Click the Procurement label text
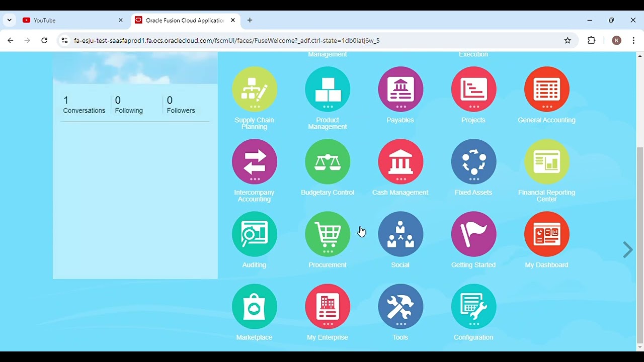644x362 pixels. [328, 265]
